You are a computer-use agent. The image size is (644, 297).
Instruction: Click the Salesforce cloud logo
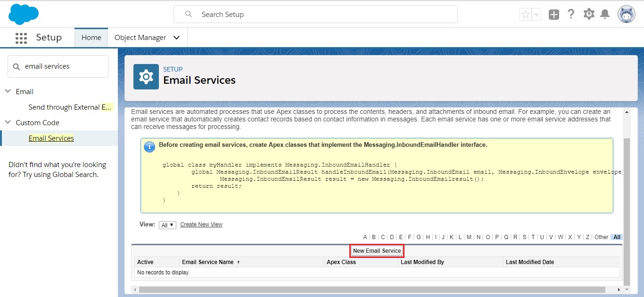point(24,14)
